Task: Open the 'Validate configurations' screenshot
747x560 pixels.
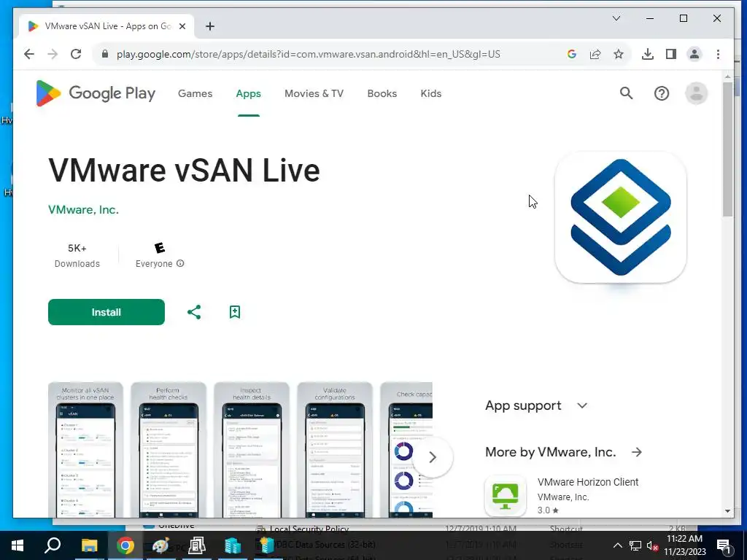Action: pos(334,449)
